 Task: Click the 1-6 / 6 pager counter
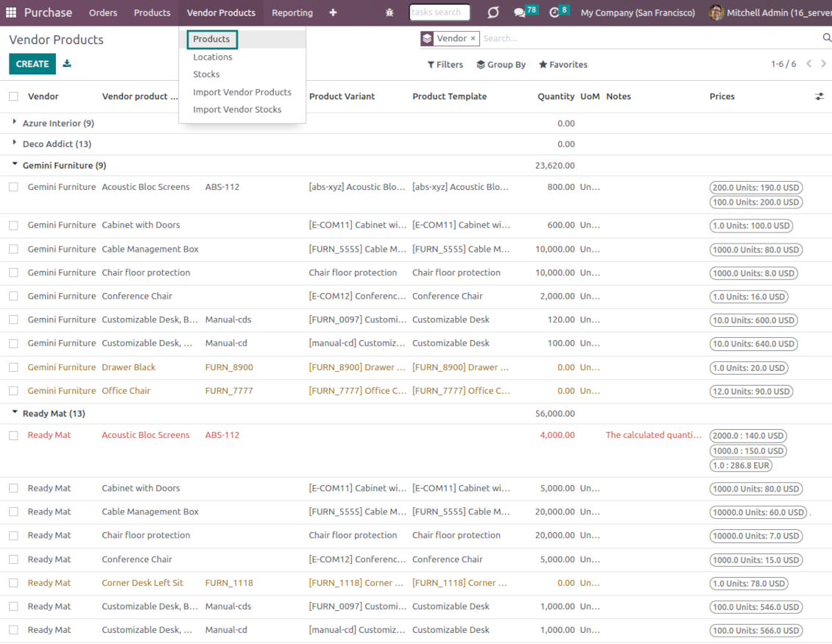pos(783,63)
